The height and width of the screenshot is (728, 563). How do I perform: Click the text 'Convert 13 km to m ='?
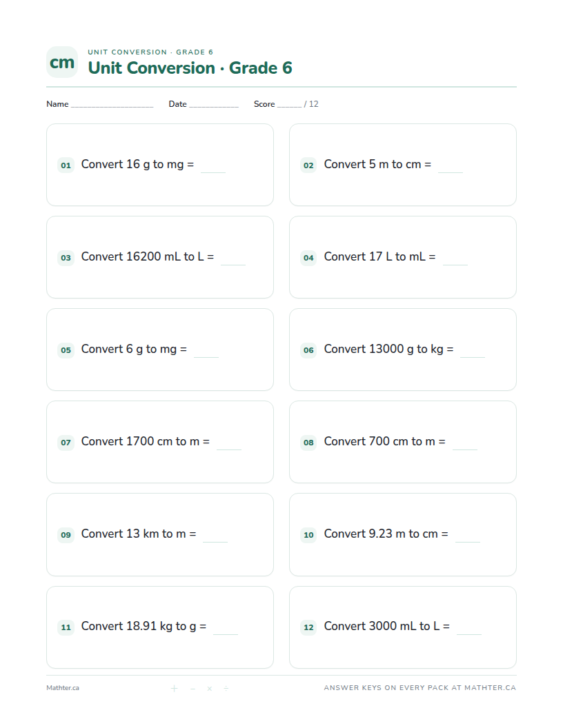[139, 534]
